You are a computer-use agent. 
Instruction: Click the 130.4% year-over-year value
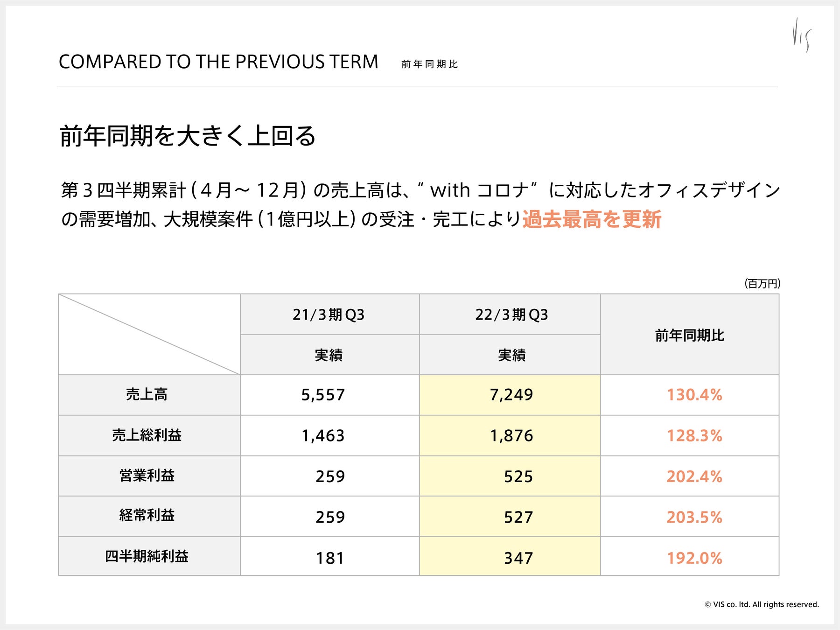(694, 395)
